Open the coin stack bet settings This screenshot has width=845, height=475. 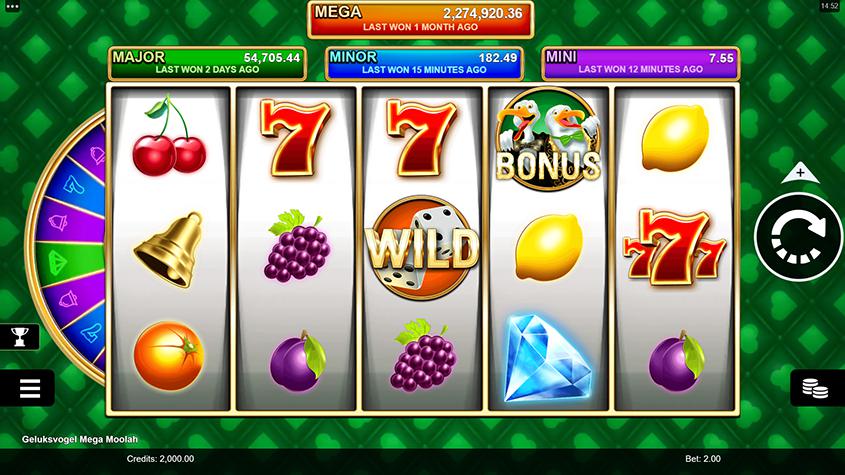(x=817, y=388)
